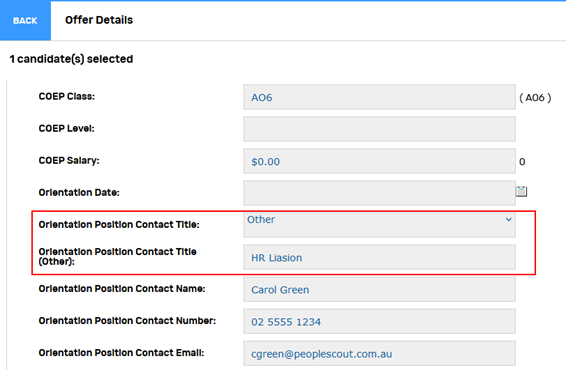The height and width of the screenshot is (370, 566).
Task: Click the Orientation Date label
Action: click(79, 192)
